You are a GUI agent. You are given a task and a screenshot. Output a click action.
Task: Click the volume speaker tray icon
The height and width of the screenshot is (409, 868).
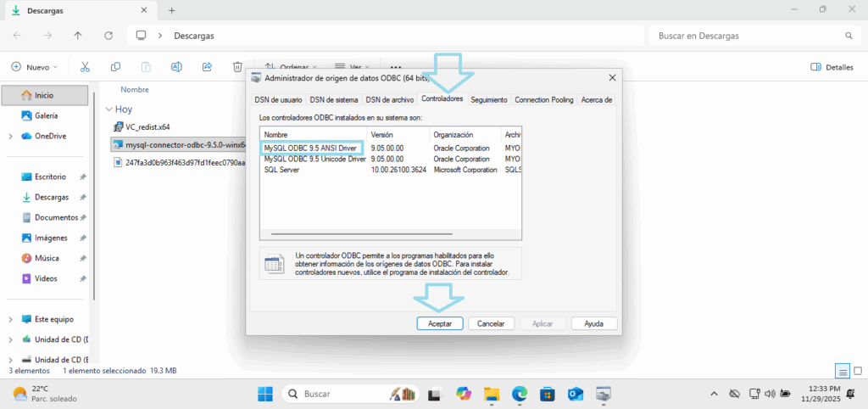[x=770, y=394]
